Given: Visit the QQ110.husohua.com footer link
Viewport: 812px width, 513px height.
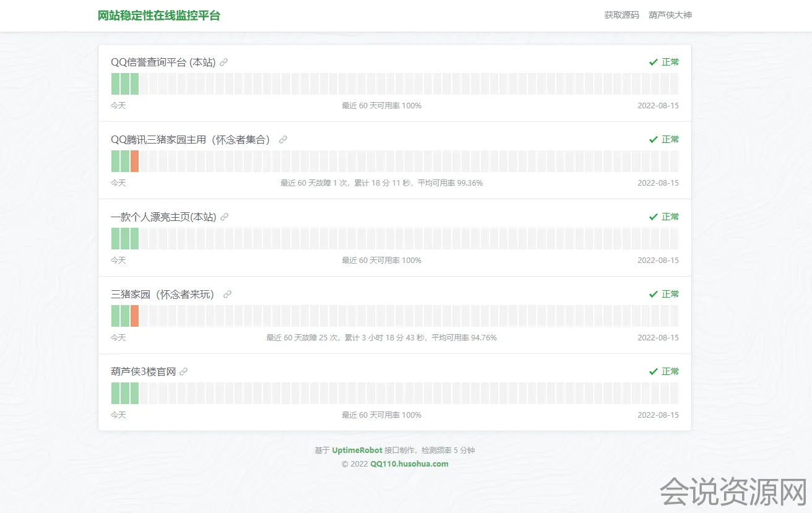Looking at the screenshot, I should click(409, 464).
